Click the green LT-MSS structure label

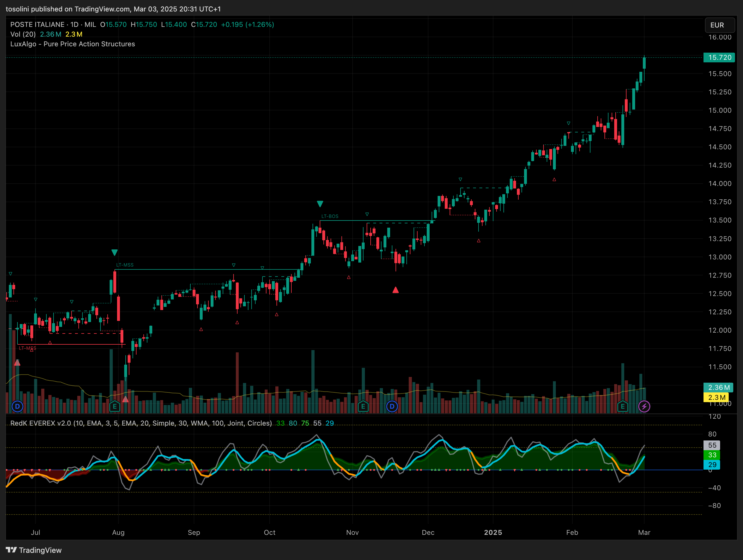pyautogui.click(x=125, y=265)
